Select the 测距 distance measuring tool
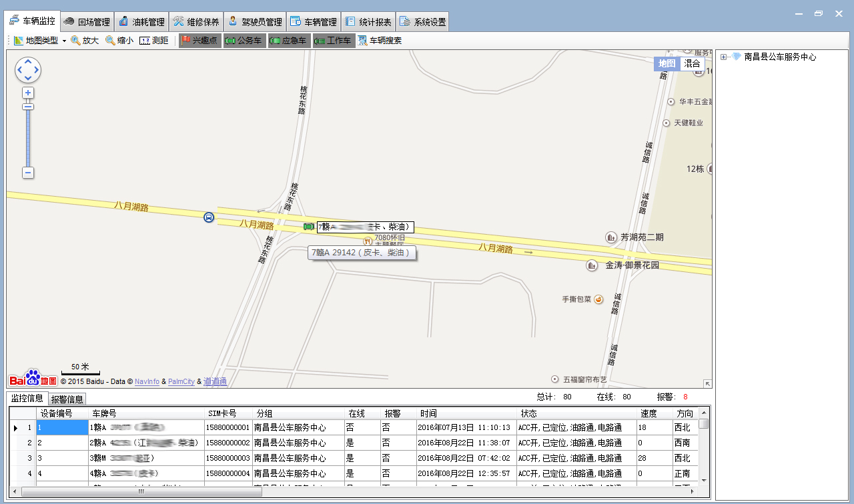 tap(153, 41)
